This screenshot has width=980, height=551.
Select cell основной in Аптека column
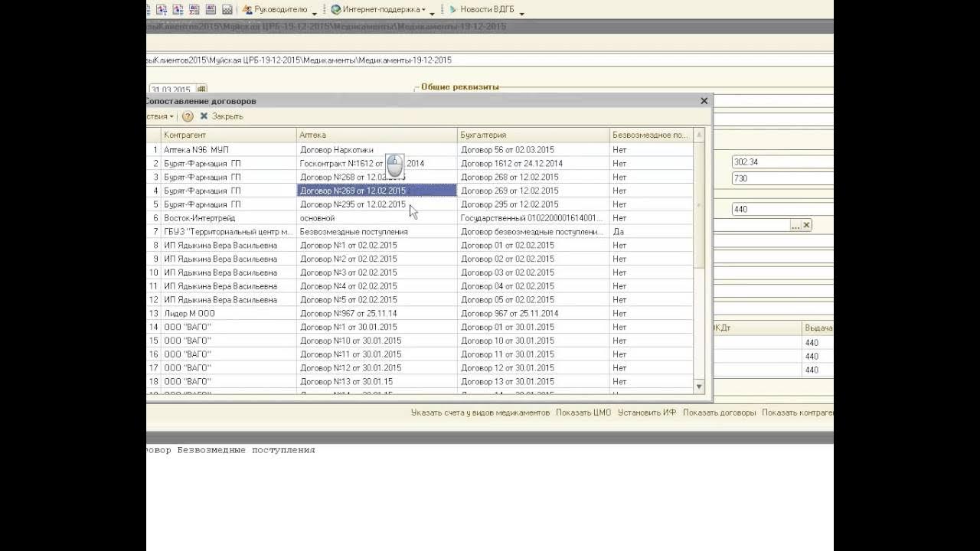tap(377, 218)
